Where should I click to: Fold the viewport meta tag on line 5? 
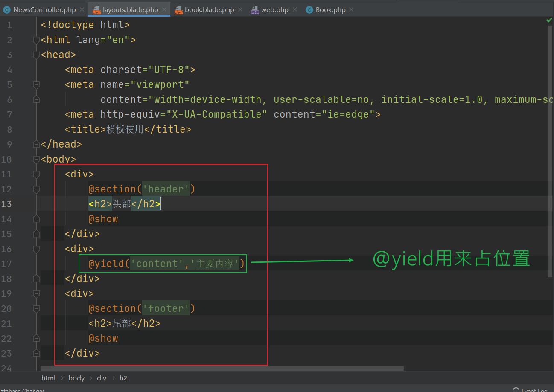[36, 85]
